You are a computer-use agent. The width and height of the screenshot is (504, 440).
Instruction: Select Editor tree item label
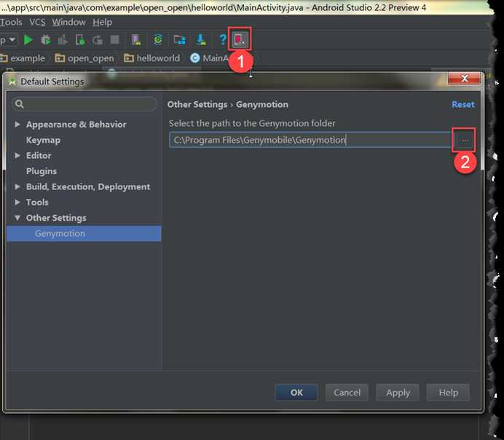[x=39, y=156]
